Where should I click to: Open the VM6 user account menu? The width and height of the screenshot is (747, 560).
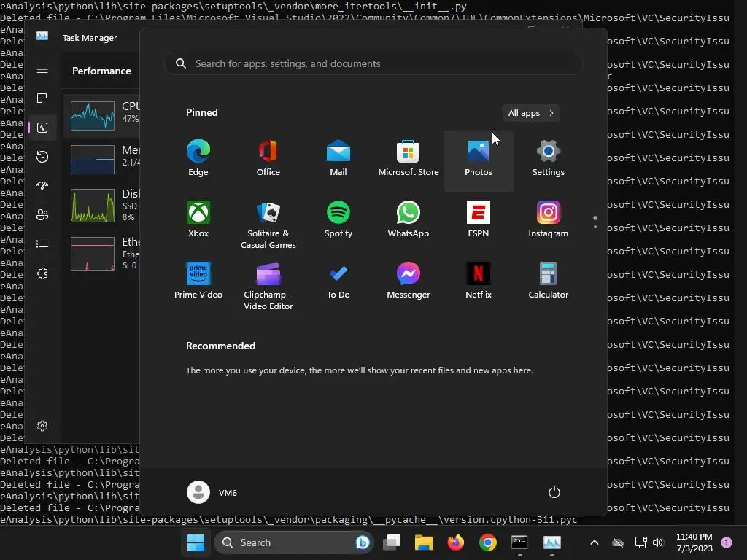[x=212, y=492]
